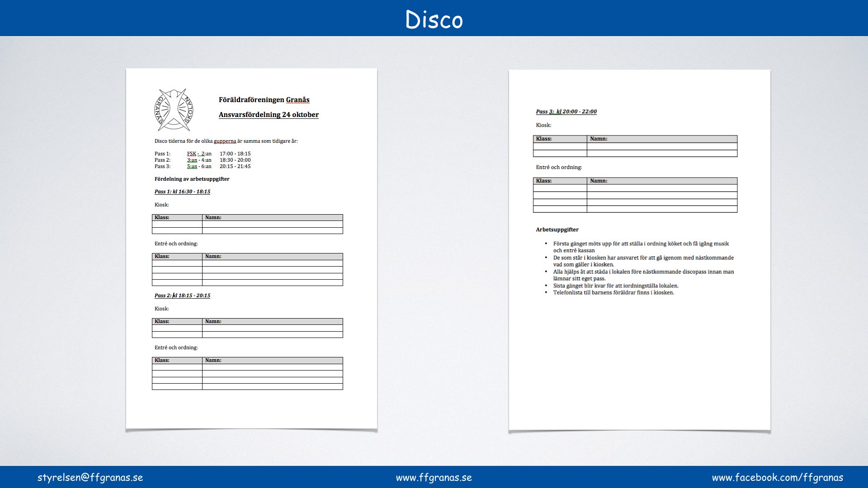Click the FSK - 2:an group label
This screenshot has height=488, width=868.
[199, 154]
